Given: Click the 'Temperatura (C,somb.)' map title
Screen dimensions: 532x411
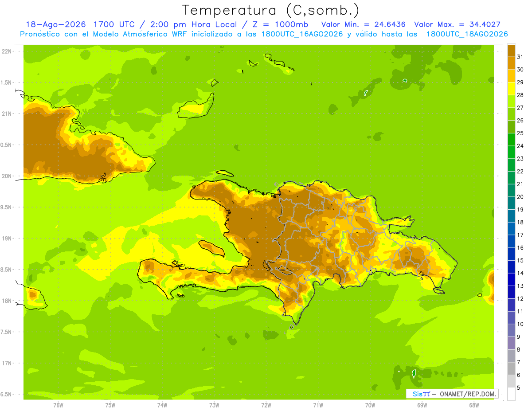Looking at the screenshot, I should pyautogui.click(x=271, y=10).
